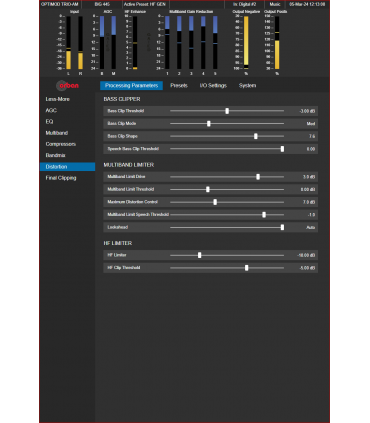Click the date and time display
Screen dimensions: 370x423
(x=307, y=4)
